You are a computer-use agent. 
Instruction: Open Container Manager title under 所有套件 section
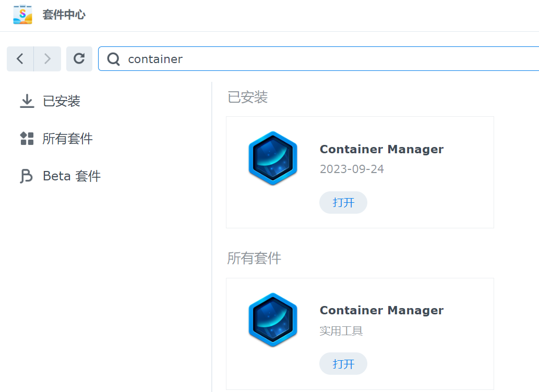tap(381, 310)
